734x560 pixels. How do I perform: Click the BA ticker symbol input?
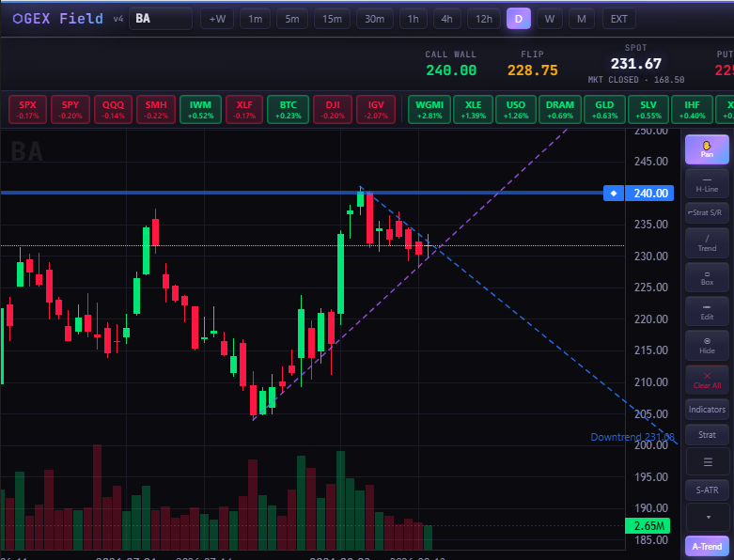pyautogui.click(x=161, y=19)
